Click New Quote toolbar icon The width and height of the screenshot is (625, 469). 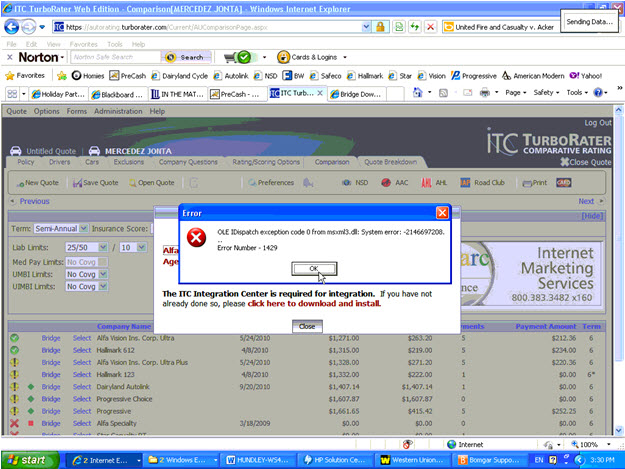(37, 183)
